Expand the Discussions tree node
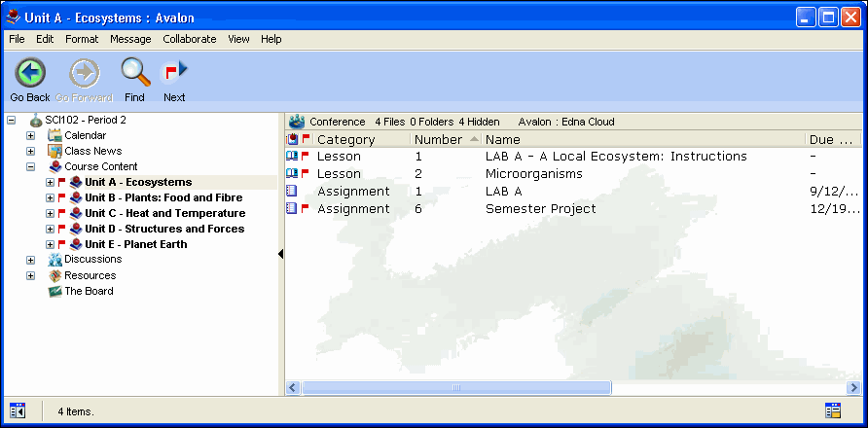The height and width of the screenshot is (428, 868). (x=30, y=260)
